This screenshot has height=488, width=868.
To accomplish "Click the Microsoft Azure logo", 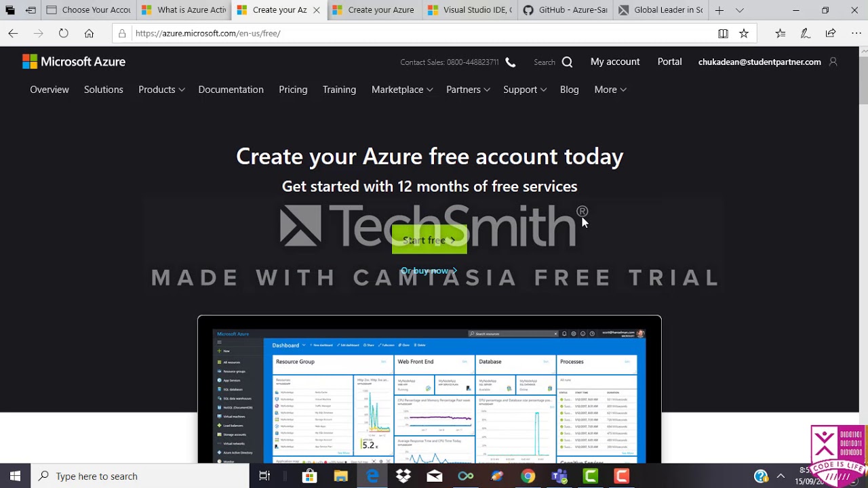I will pyautogui.click(x=74, y=62).
